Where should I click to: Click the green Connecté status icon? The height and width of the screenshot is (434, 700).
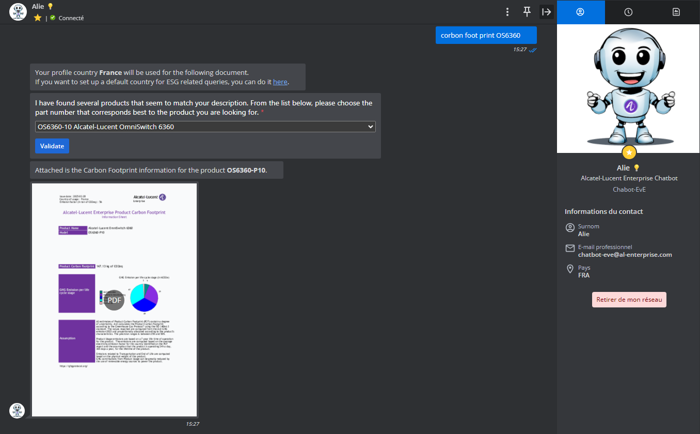click(x=53, y=18)
